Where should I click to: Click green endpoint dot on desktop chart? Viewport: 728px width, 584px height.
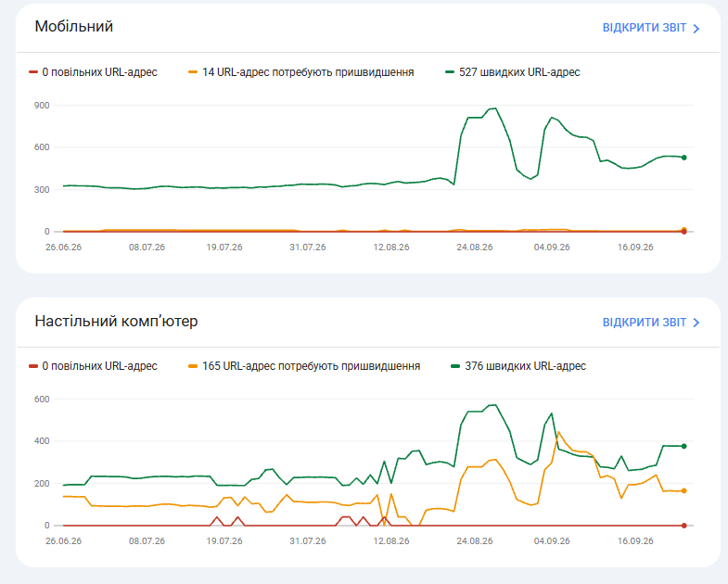pyautogui.click(x=683, y=446)
